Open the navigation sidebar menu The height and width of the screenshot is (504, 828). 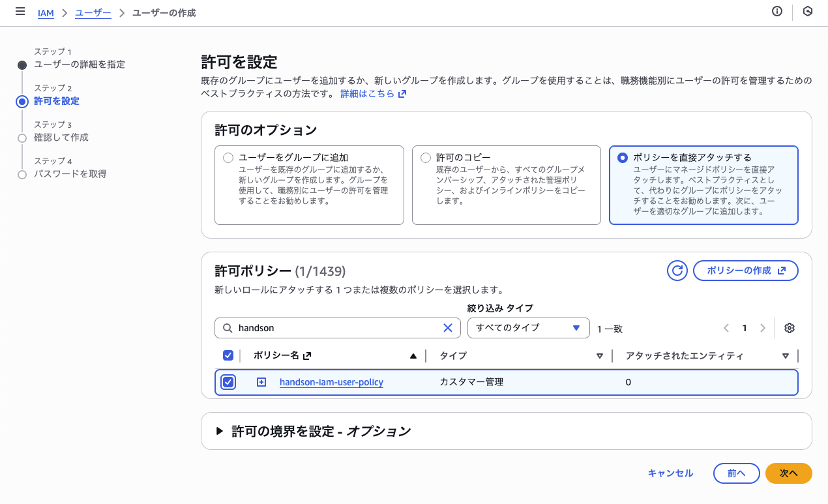(20, 12)
